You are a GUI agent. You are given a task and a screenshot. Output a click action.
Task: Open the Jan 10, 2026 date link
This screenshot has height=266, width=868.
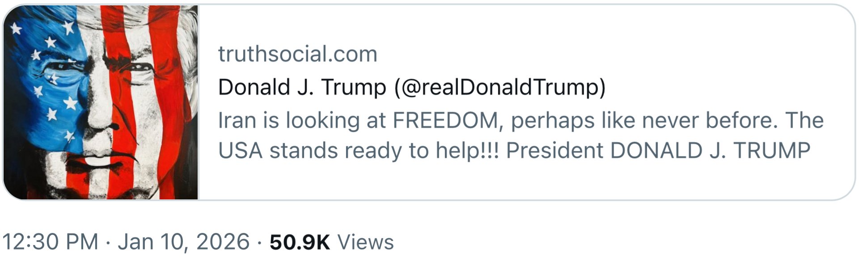coord(183,242)
